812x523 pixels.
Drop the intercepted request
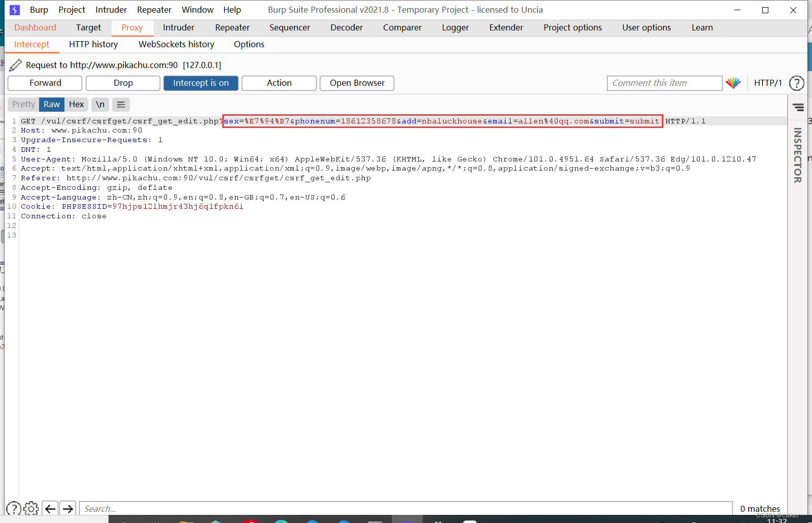tap(123, 83)
